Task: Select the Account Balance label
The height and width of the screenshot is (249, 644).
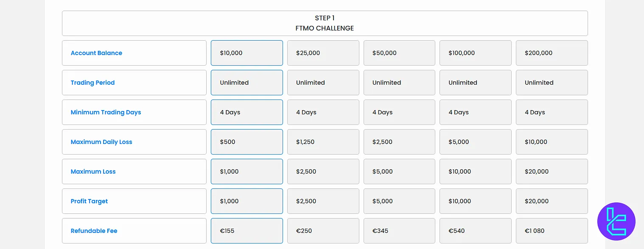Action: coord(96,53)
